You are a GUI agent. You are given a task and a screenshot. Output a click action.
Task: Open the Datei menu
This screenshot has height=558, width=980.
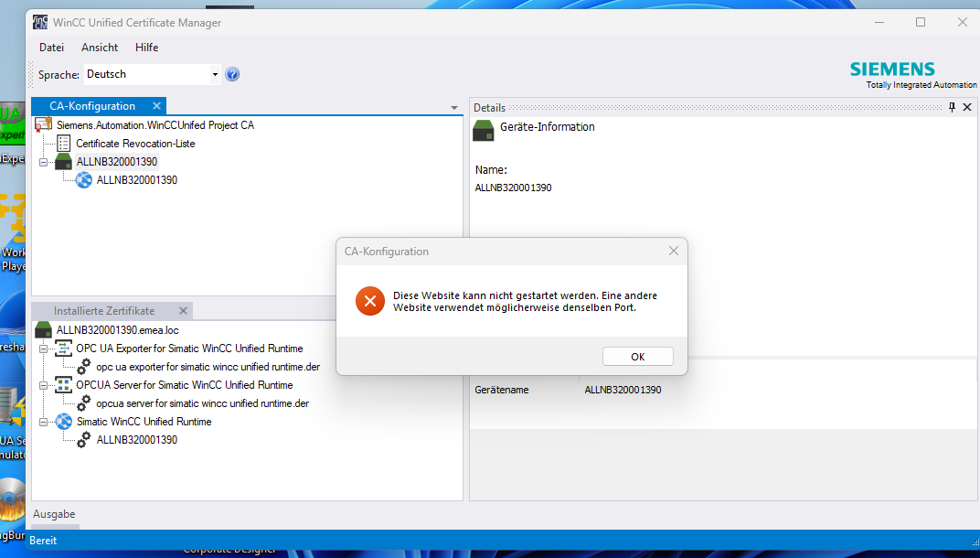coord(51,48)
